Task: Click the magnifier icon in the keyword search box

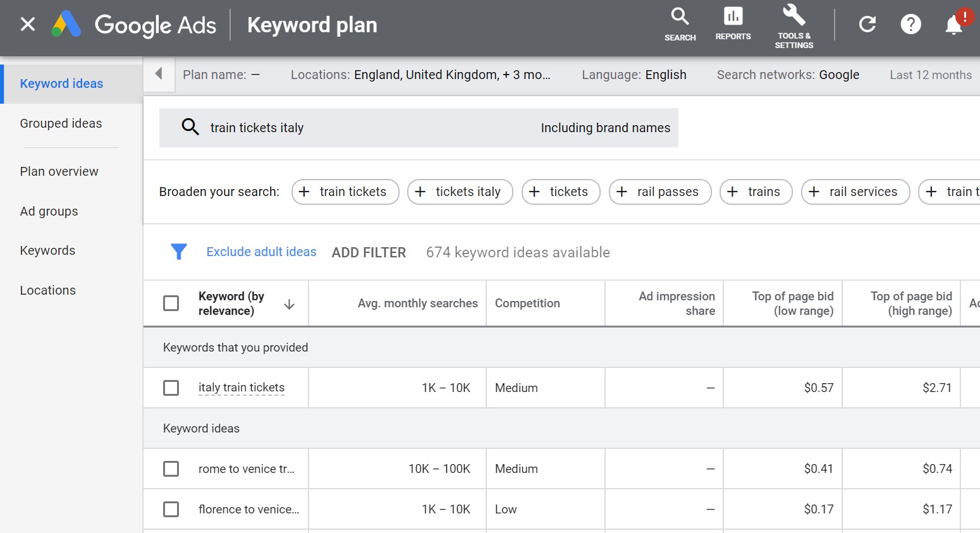Action: (x=190, y=127)
